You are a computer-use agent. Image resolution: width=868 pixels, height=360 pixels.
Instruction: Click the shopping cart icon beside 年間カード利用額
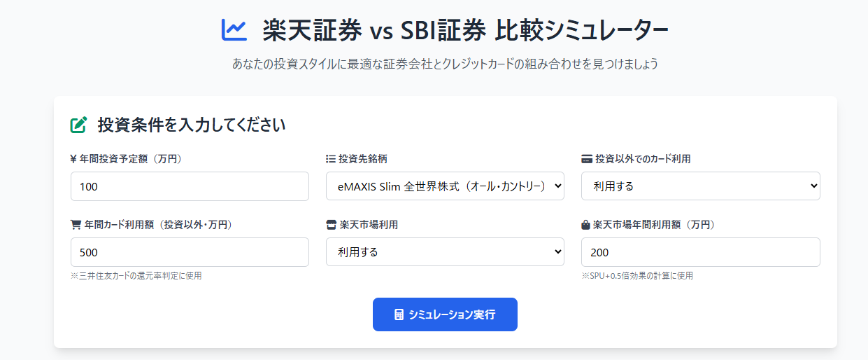pyautogui.click(x=76, y=225)
